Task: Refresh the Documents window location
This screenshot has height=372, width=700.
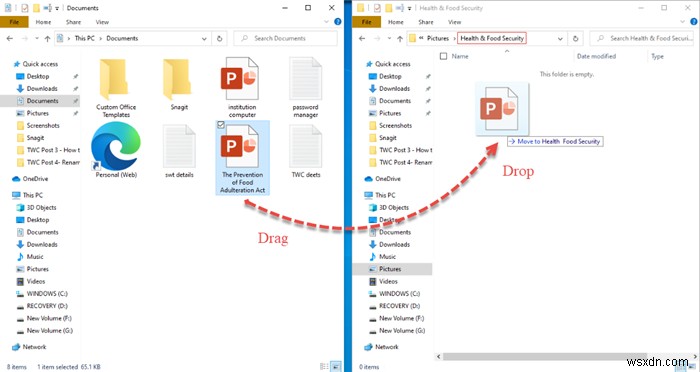Action: (x=219, y=38)
